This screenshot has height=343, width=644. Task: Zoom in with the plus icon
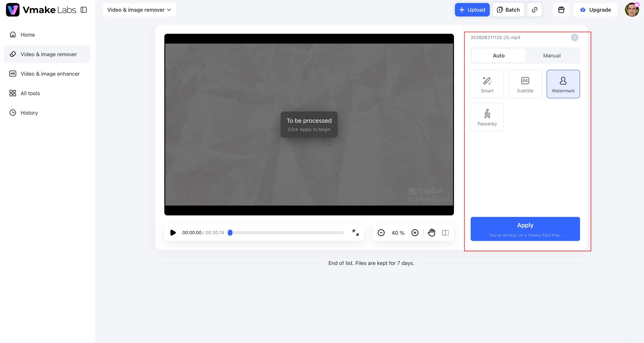pos(415,232)
